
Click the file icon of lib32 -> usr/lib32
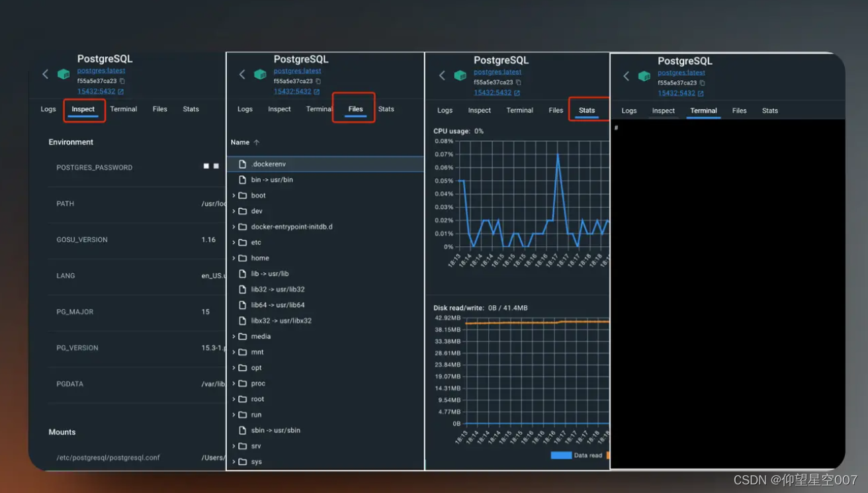tap(243, 289)
